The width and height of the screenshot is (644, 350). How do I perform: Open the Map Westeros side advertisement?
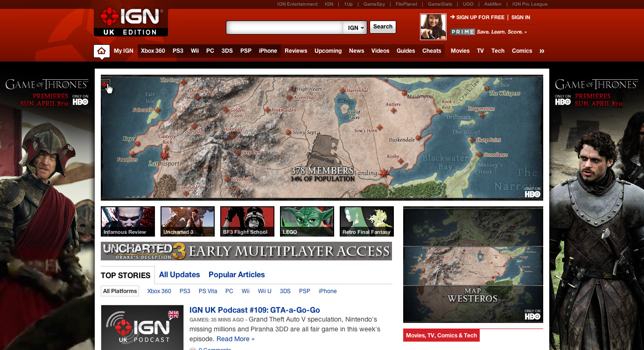point(473,265)
